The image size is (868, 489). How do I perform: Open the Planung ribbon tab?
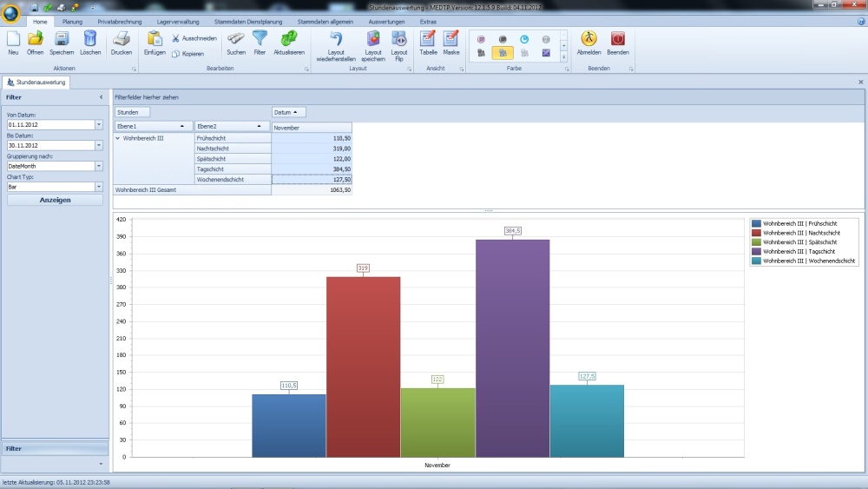pyautogui.click(x=73, y=20)
